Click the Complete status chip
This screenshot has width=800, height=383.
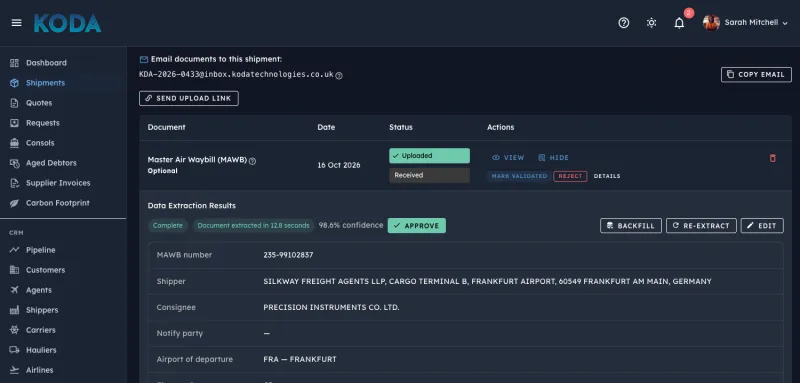[167, 225]
